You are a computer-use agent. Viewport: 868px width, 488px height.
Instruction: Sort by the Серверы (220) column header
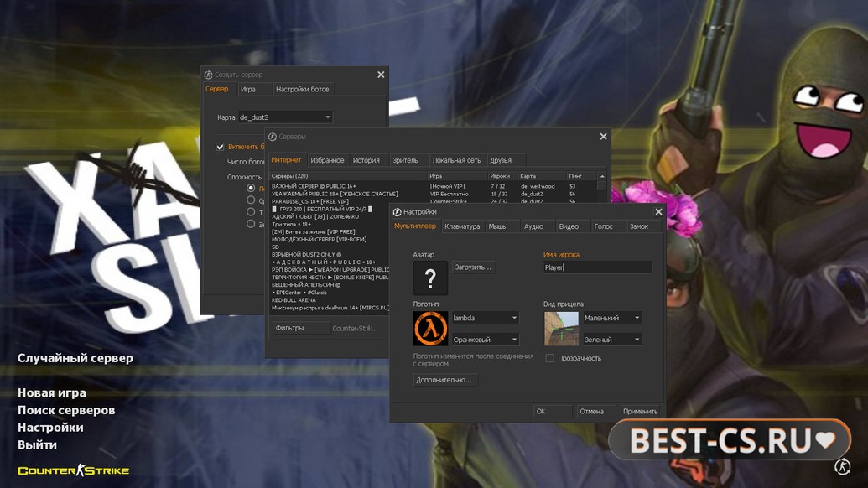tap(348, 176)
